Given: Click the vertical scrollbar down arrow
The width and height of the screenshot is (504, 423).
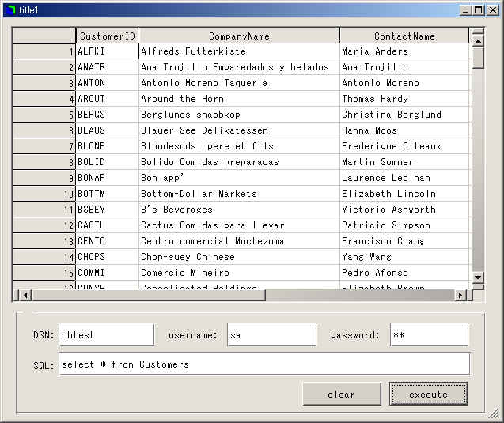Looking at the screenshot, I should pos(477,278).
